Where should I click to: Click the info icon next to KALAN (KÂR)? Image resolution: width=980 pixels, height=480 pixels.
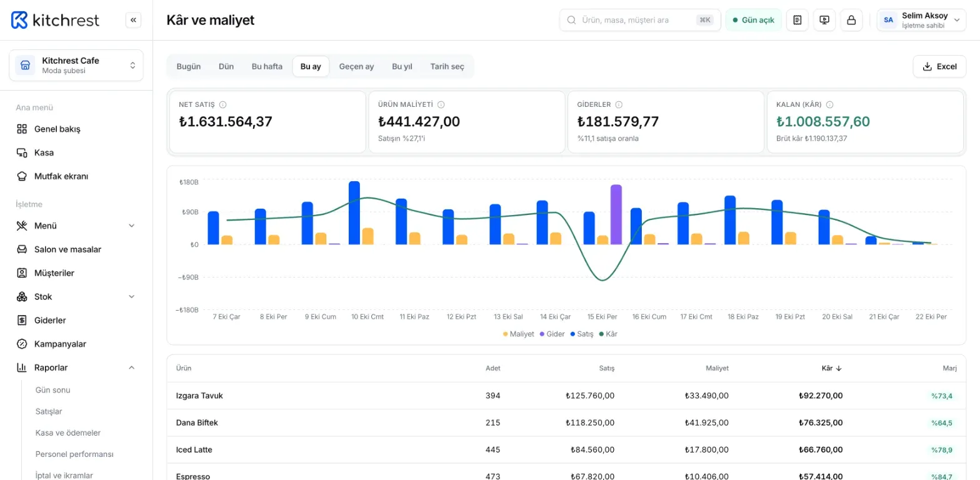[829, 105]
